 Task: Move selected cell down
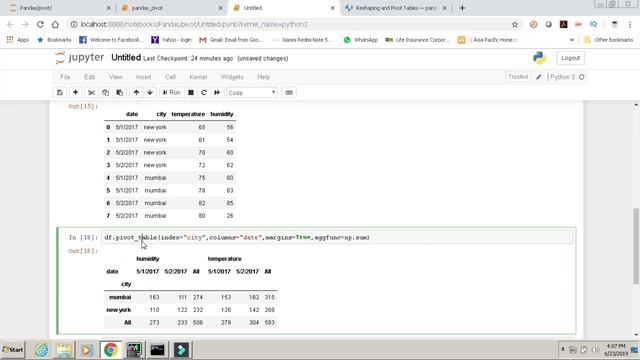pyautogui.click(x=150, y=93)
